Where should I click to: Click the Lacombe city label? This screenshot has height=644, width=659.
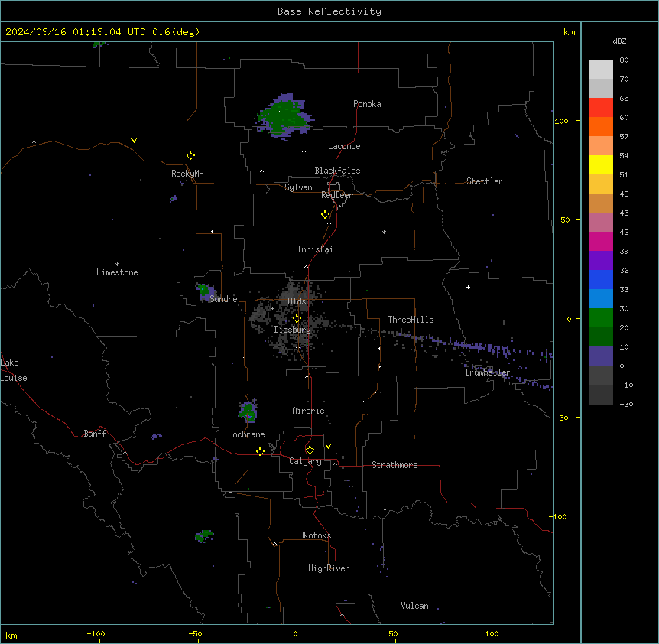click(344, 146)
